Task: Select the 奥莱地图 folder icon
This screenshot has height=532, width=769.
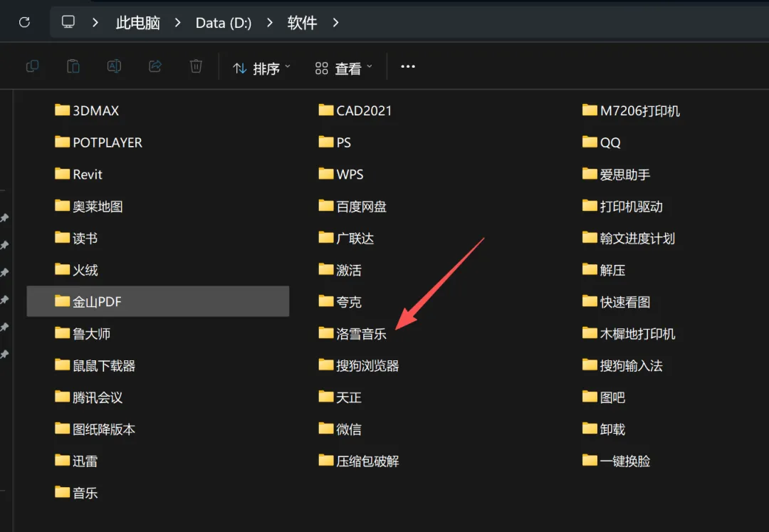Action: tap(62, 205)
